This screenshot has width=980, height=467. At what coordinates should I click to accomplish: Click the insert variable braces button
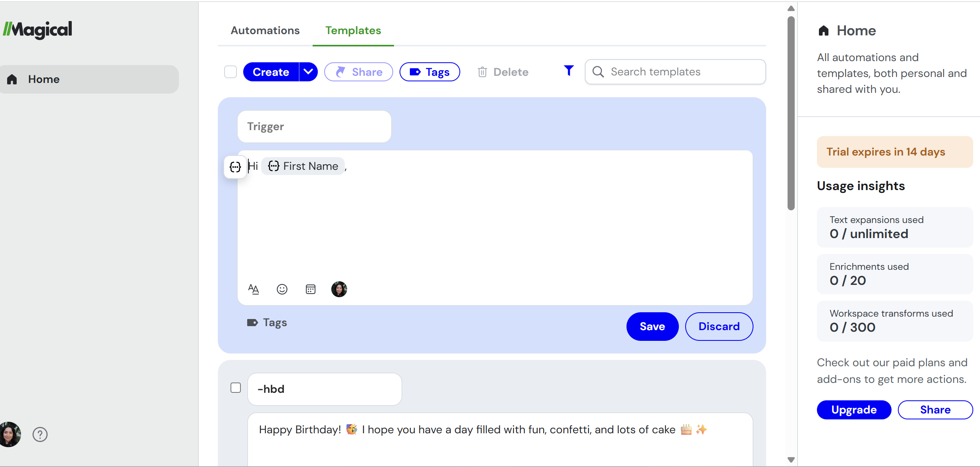point(235,167)
